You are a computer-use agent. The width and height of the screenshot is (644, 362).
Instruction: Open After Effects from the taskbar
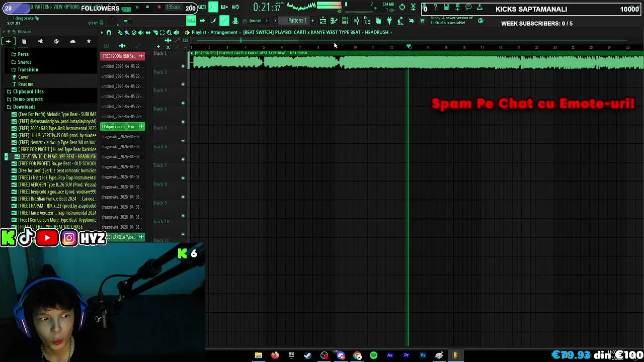coord(390,355)
